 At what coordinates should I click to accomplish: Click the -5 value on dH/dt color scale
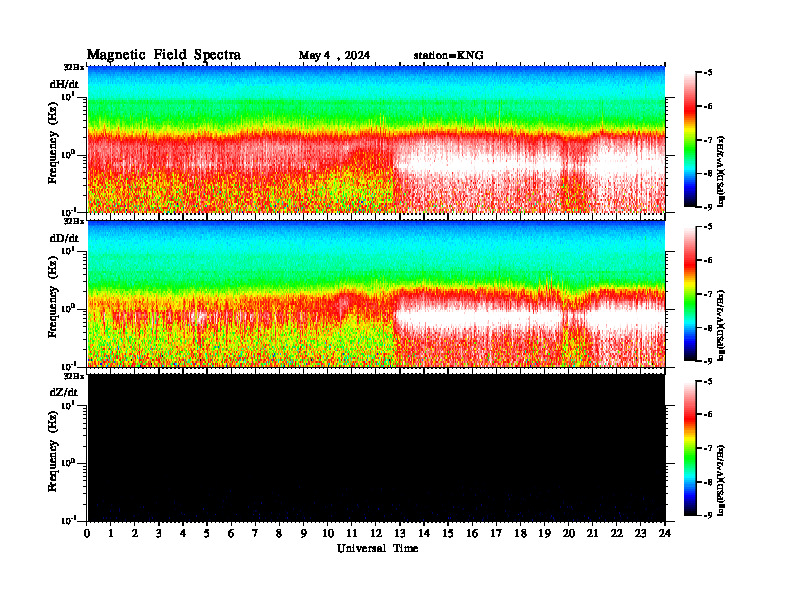[x=708, y=73]
